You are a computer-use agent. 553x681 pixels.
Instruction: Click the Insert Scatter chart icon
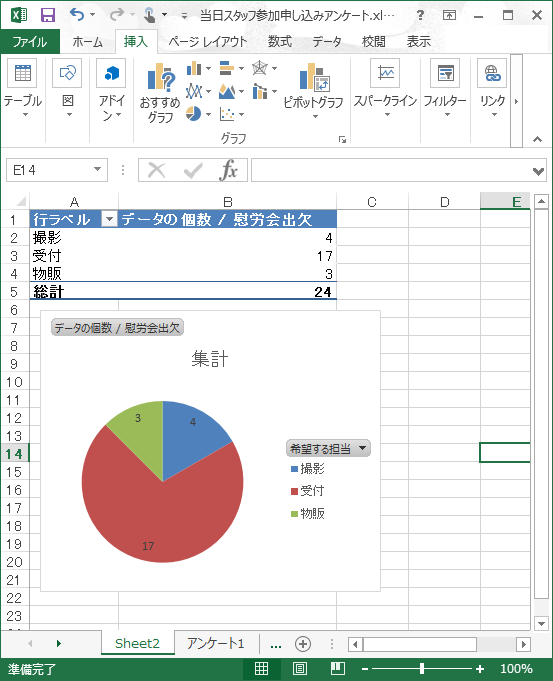227,114
